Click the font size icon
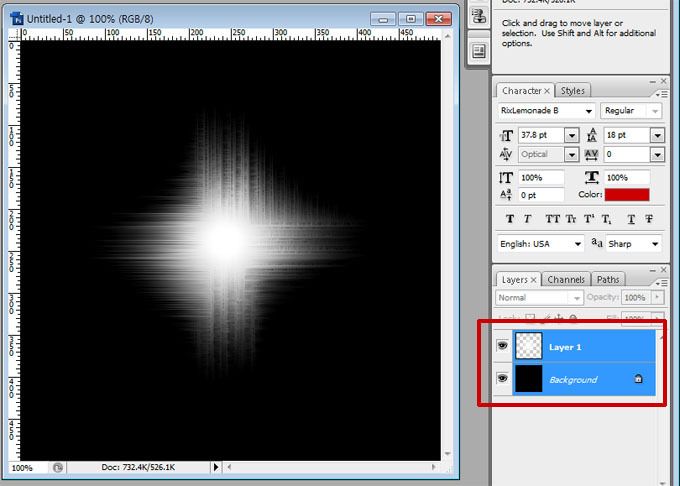This screenshot has height=486, width=680. point(506,136)
